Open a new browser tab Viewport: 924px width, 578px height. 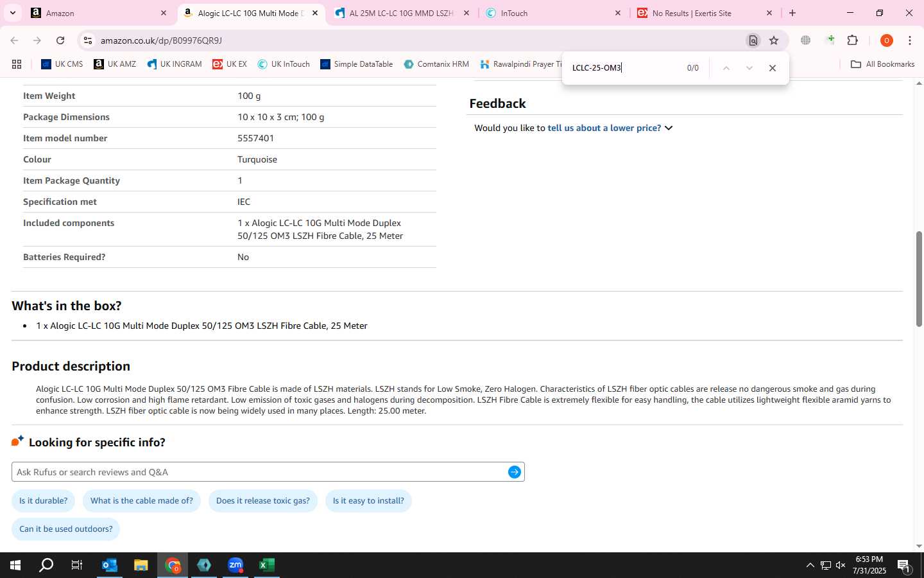792,13
